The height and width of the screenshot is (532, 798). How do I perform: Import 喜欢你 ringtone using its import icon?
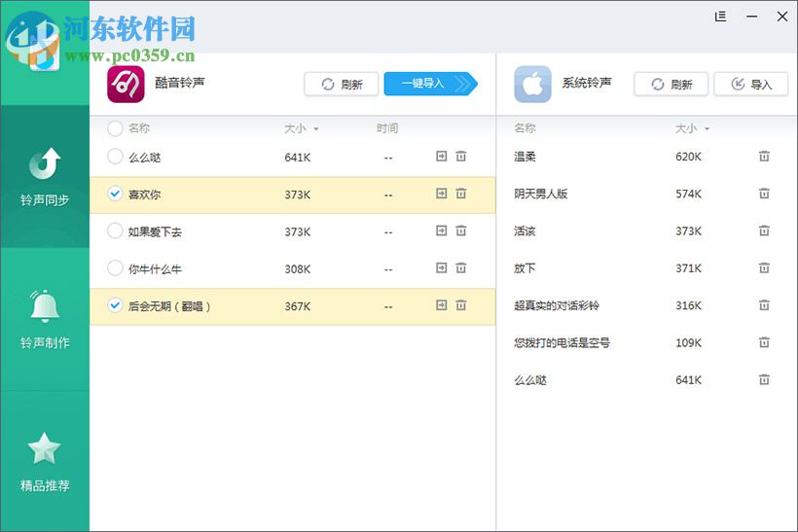click(x=441, y=194)
